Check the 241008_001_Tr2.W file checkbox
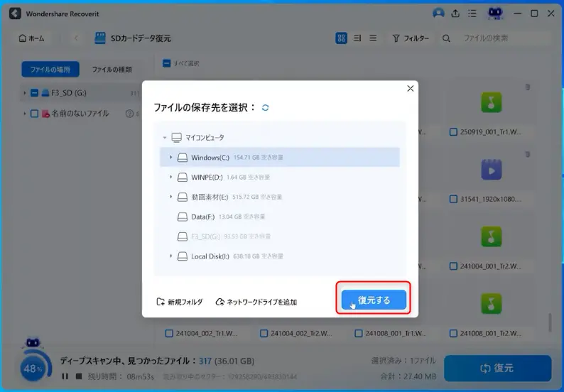 [453, 333]
